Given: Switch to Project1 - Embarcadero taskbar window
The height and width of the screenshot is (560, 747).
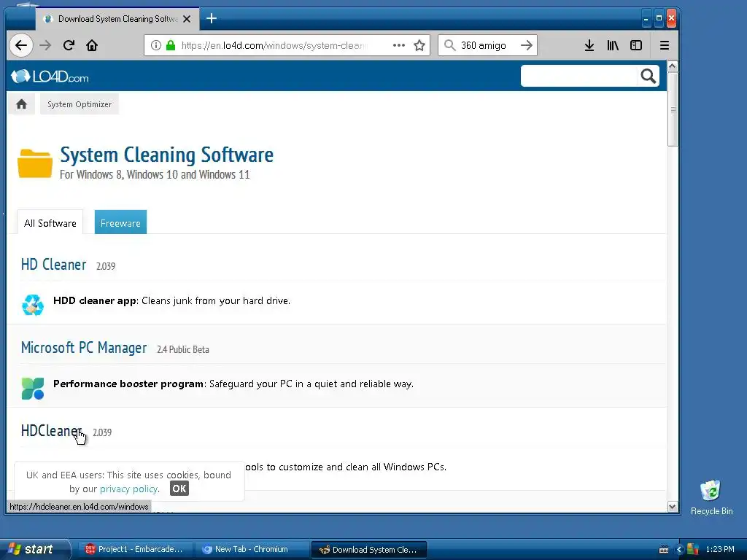Looking at the screenshot, I should [136, 550].
